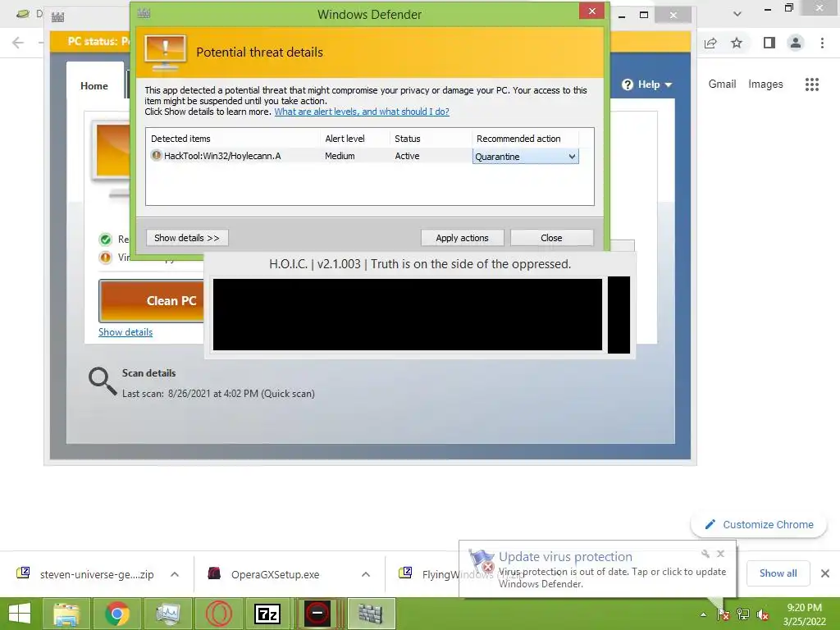Open the clock showing 9:20 PM
The width and height of the screenshot is (840, 630).
[804, 614]
